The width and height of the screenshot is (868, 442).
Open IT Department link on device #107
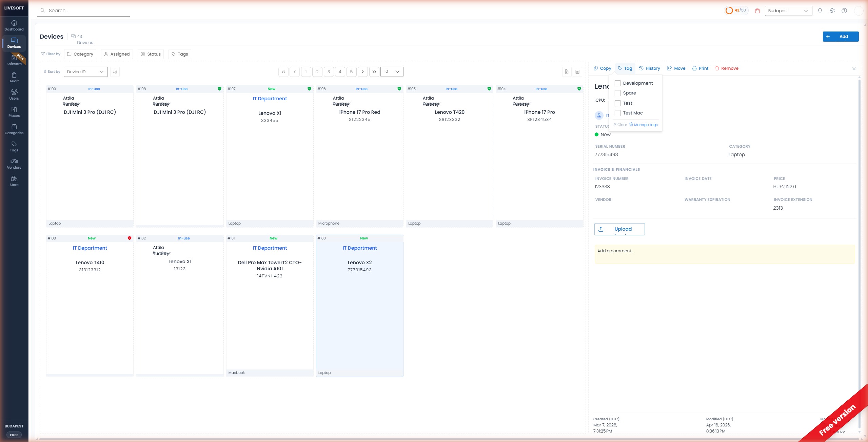tap(270, 99)
